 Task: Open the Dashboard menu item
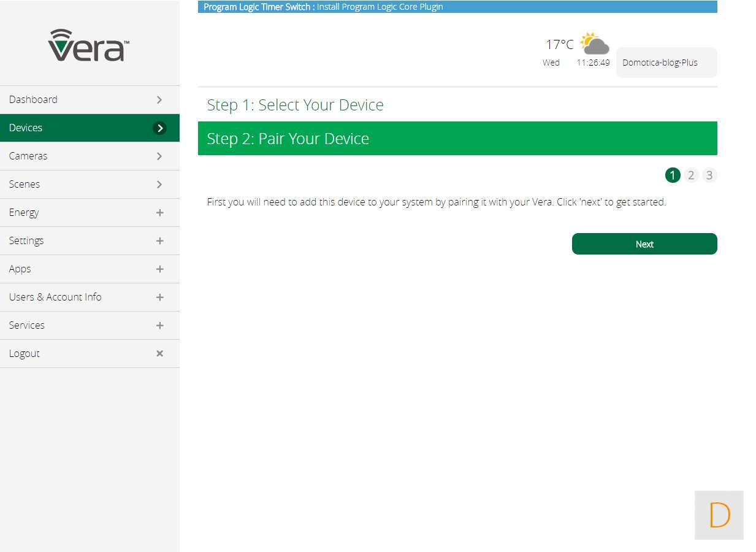[33, 100]
